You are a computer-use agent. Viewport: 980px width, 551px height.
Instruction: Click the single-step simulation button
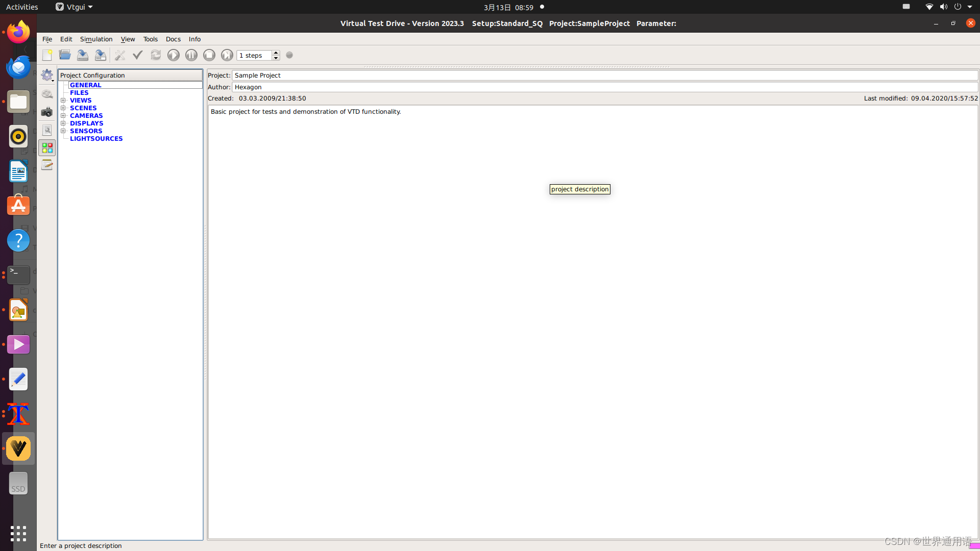227,55
